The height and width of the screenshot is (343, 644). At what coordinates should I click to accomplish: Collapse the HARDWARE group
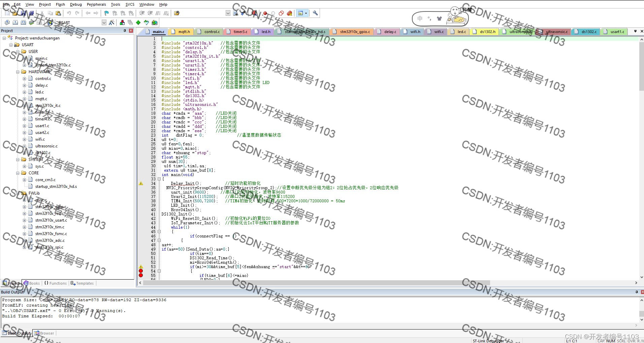(x=18, y=72)
